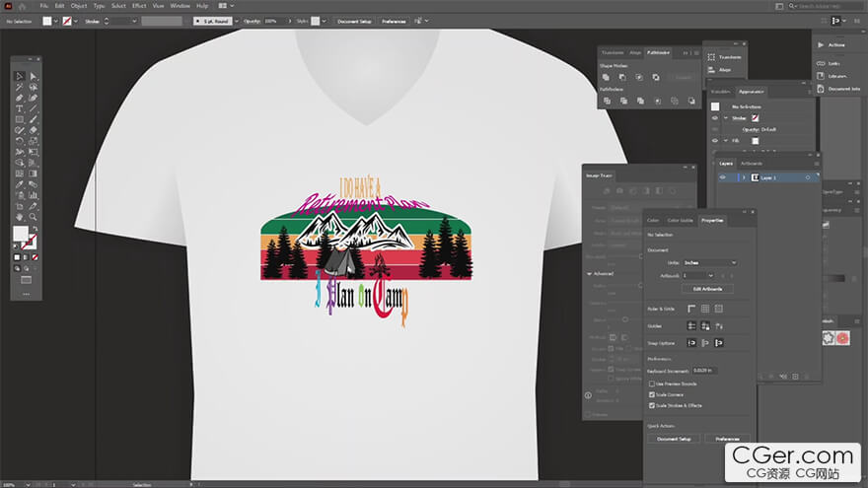Switch to the Color Guide tab
The width and height of the screenshot is (868, 488).
(681, 220)
